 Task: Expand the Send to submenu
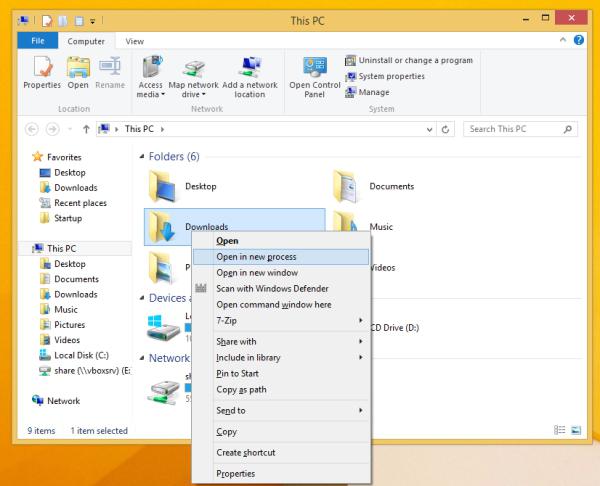click(x=290, y=410)
